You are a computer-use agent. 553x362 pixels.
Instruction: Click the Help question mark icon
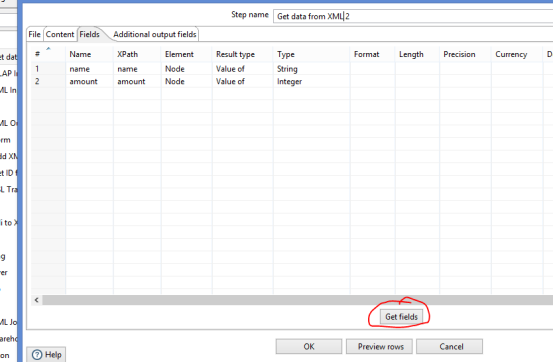pos(37,355)
